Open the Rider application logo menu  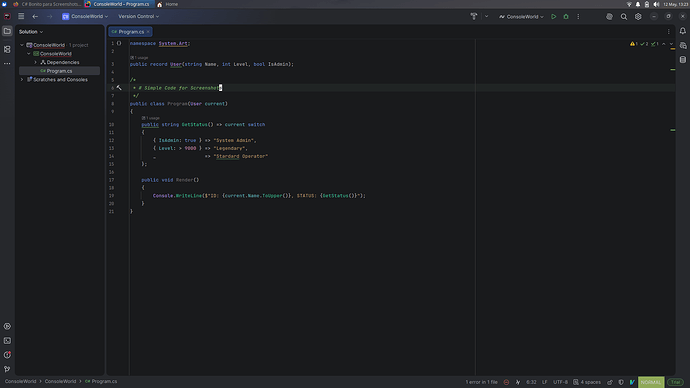pyautogui.click(x=7, y=16)
